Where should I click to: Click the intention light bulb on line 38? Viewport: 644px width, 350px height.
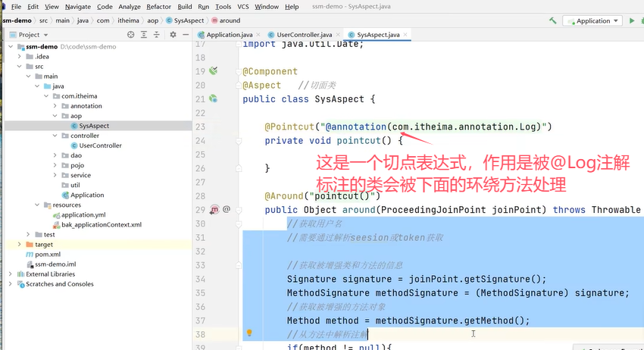click(x=249, y=333)
